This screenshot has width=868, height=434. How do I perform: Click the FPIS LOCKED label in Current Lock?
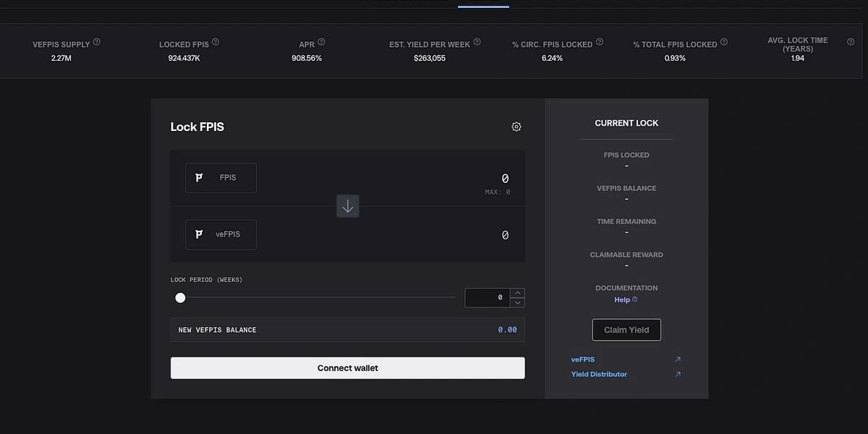click(626, 155)
